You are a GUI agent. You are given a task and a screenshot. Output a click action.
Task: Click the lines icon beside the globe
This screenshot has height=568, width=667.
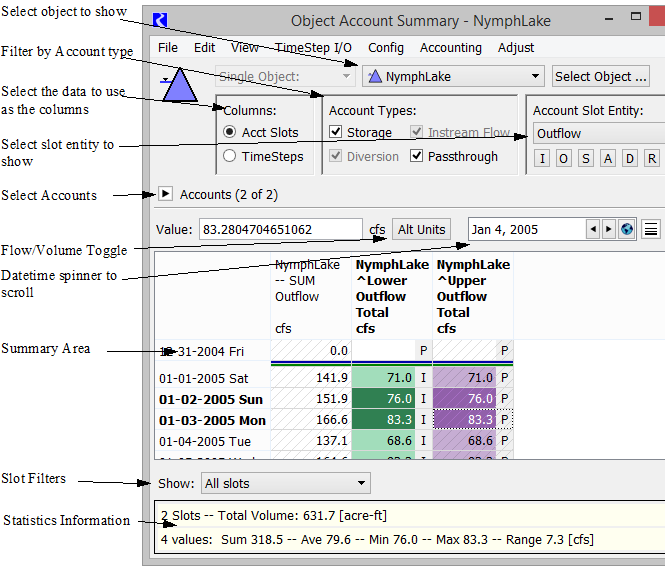pos(651,230)
